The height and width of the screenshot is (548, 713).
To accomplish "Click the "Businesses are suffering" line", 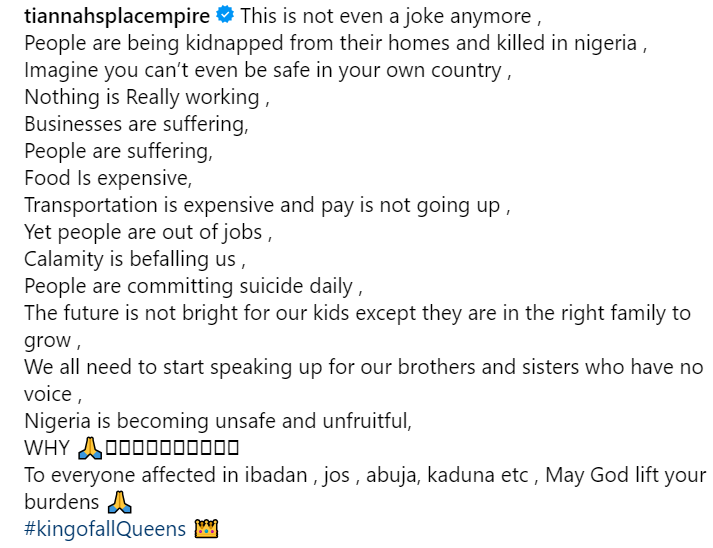I will pos(136,125).
